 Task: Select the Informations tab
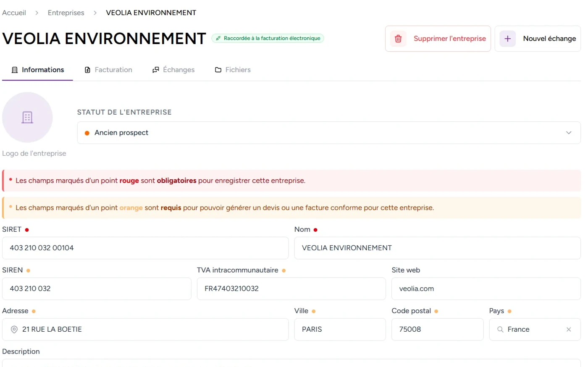click(38, 70)
